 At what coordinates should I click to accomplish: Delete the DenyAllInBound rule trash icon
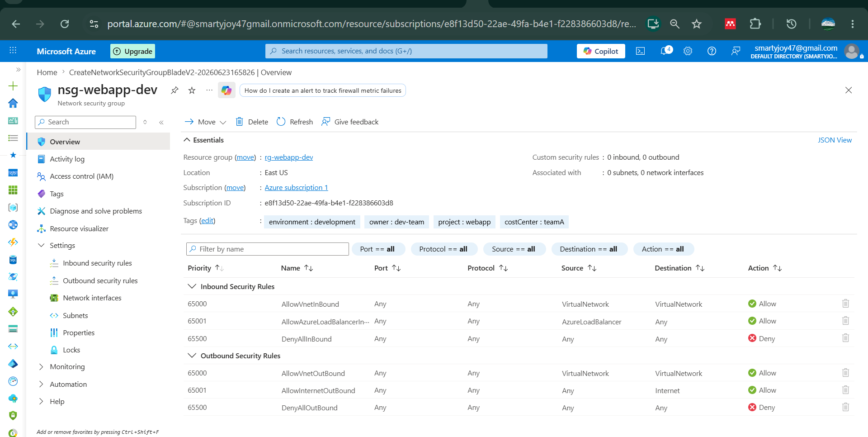[845, 338]
